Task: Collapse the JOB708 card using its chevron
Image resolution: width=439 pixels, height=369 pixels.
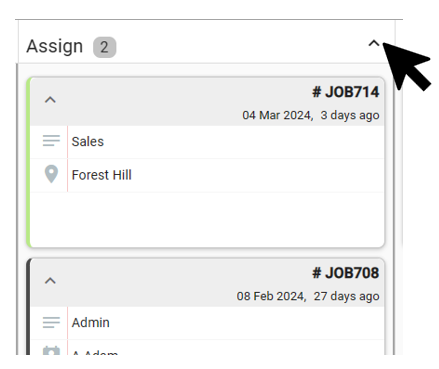Action: [50, 281]
